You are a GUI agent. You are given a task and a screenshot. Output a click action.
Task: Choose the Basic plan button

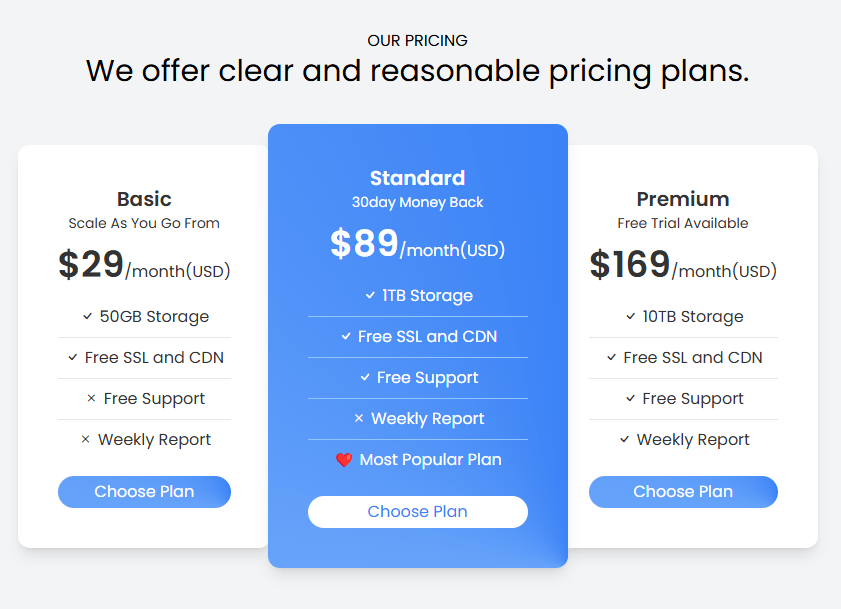click(x=144, y=491)
